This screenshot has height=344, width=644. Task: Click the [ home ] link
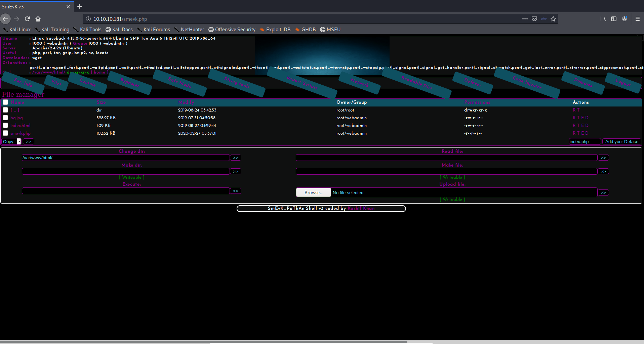[x=99, y=72]
